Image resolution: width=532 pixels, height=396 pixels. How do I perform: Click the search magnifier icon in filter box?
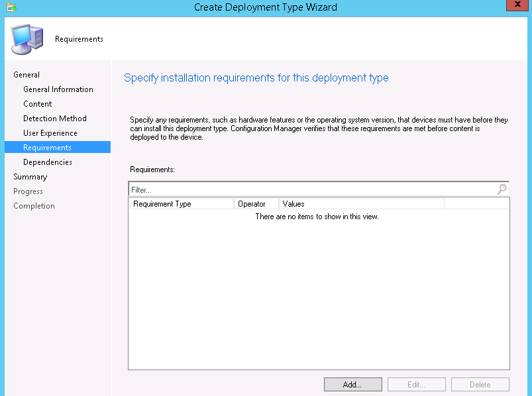[502, 189]
